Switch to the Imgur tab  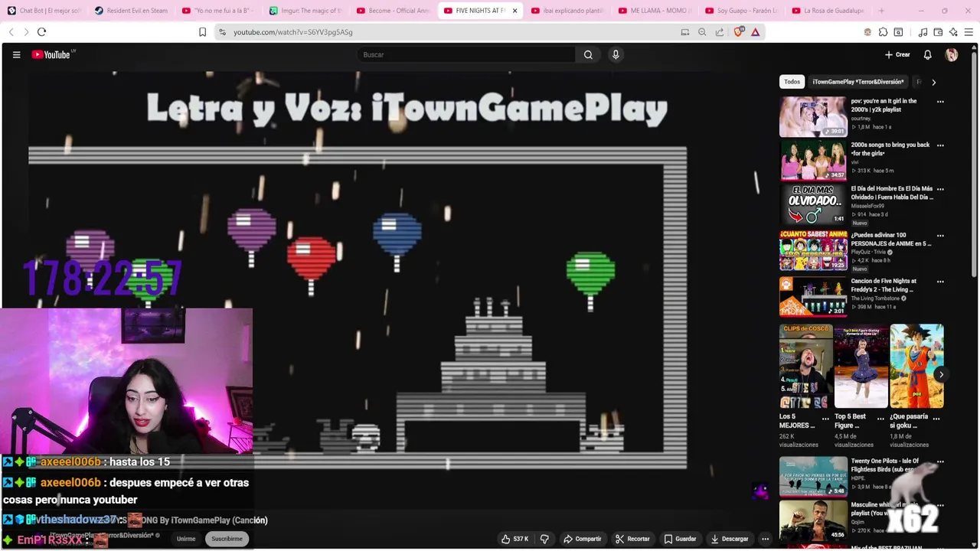click(308, 11)
